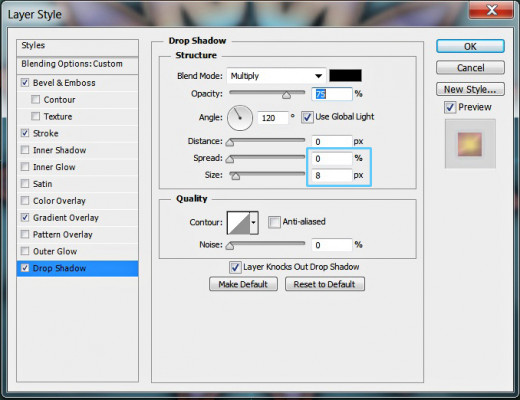Click the OK button

[470, 46]
